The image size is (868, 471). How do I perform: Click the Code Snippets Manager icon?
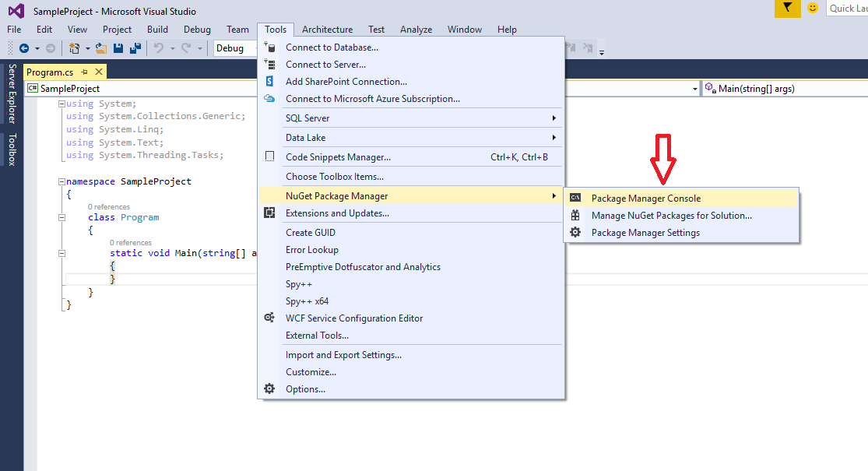point(269,156)
